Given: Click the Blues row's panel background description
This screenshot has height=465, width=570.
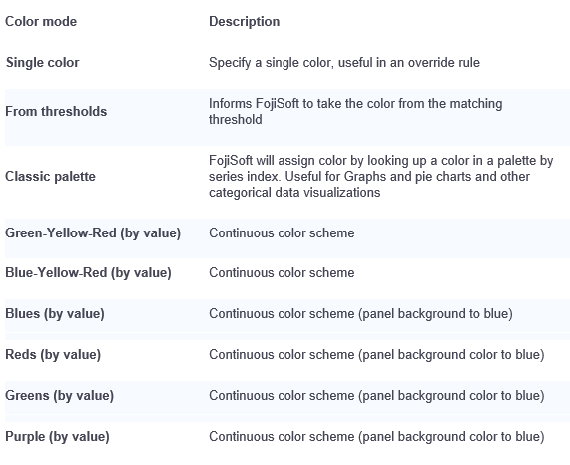Looking at the screenshot, I should (361, 313).
